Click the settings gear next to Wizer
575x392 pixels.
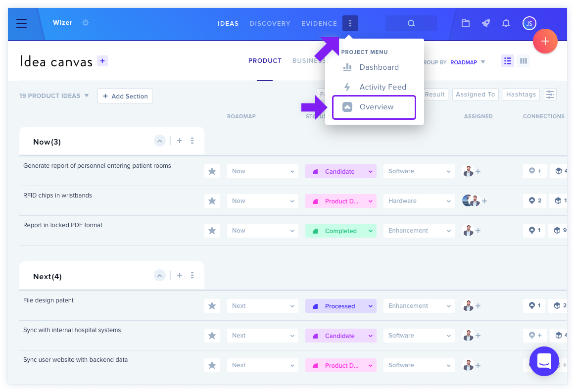[86, 23]
